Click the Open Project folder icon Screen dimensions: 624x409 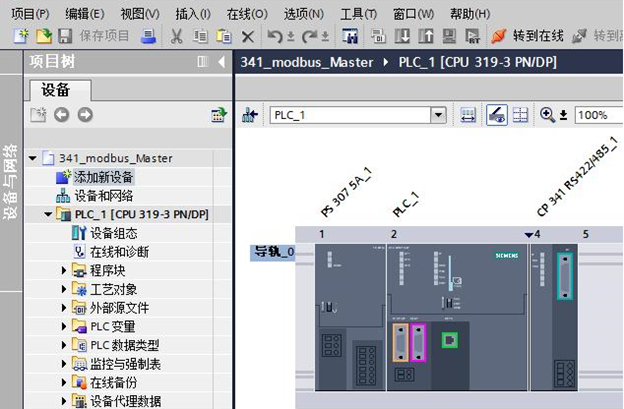[43, 36]
